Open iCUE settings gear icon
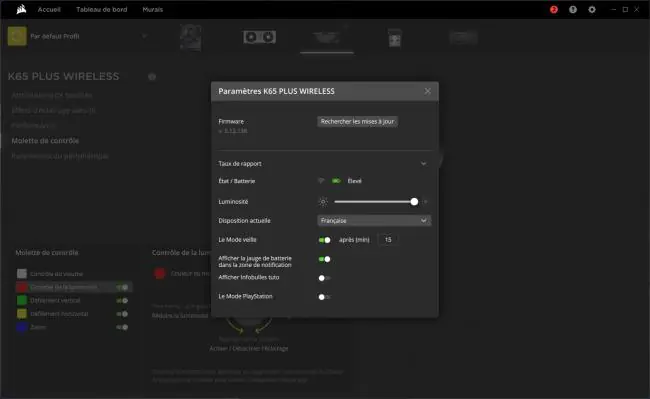This screenshot has width=650, height=399. (592, 10)
